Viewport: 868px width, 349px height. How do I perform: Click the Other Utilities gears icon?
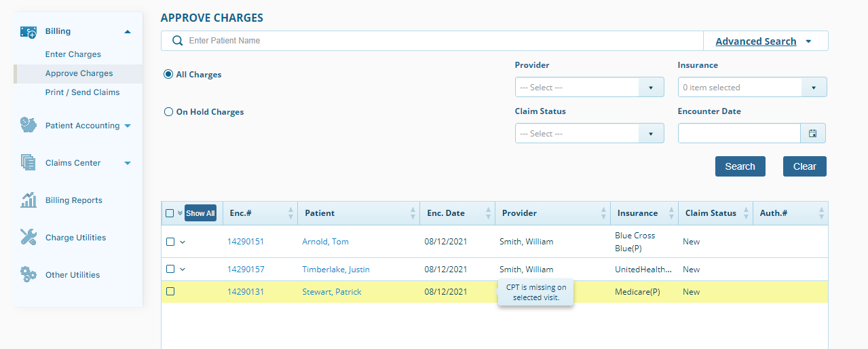pos(28,275)
